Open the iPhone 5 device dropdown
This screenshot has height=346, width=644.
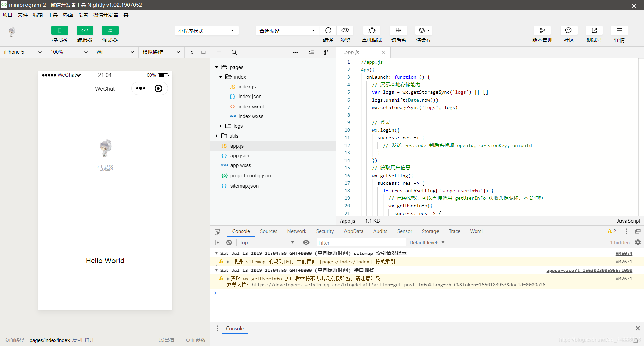click(23, 52)
